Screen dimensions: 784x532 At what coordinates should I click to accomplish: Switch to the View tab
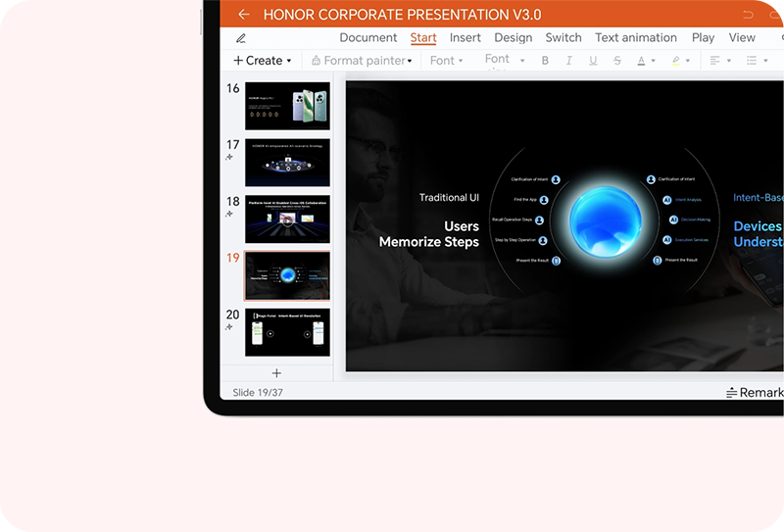[x=742, y=37]
